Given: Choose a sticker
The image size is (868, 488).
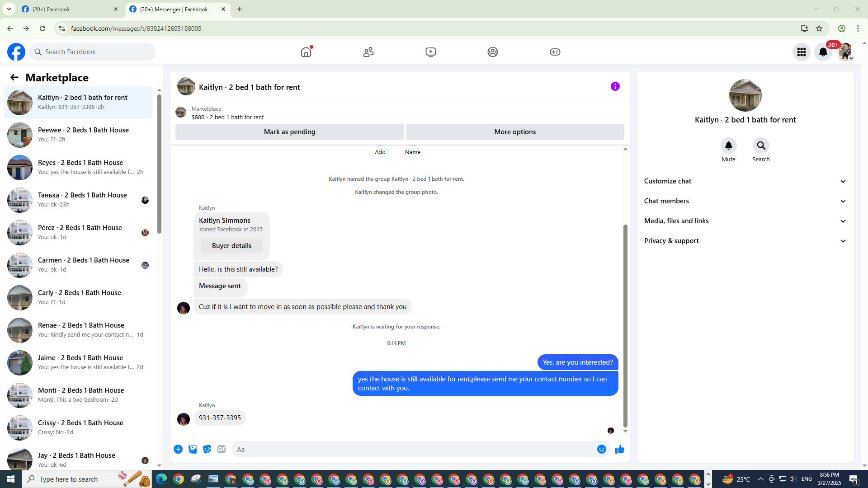Looking at the screenshot, I should coord(207,449).
